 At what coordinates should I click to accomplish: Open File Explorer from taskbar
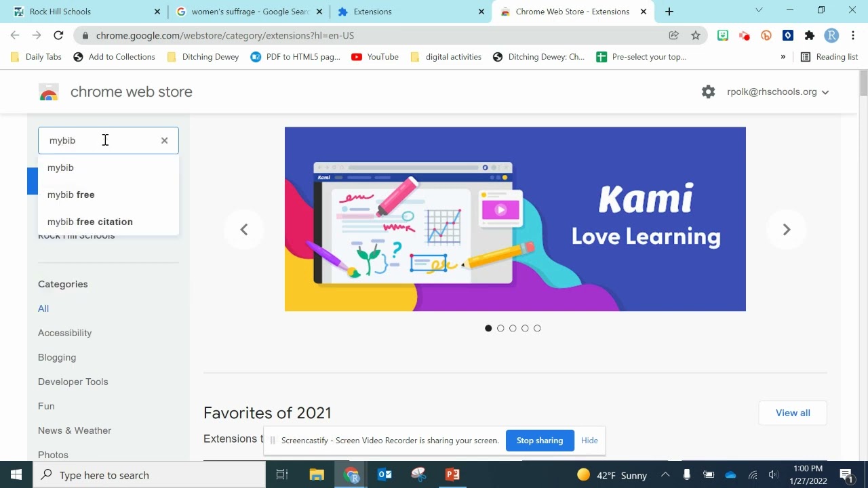[x=317, y=474]
